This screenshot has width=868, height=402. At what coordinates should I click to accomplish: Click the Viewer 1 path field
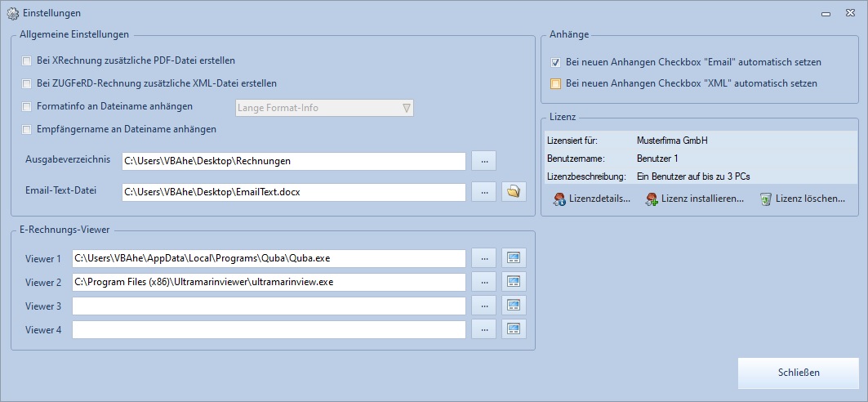click(x=269, y=258)
